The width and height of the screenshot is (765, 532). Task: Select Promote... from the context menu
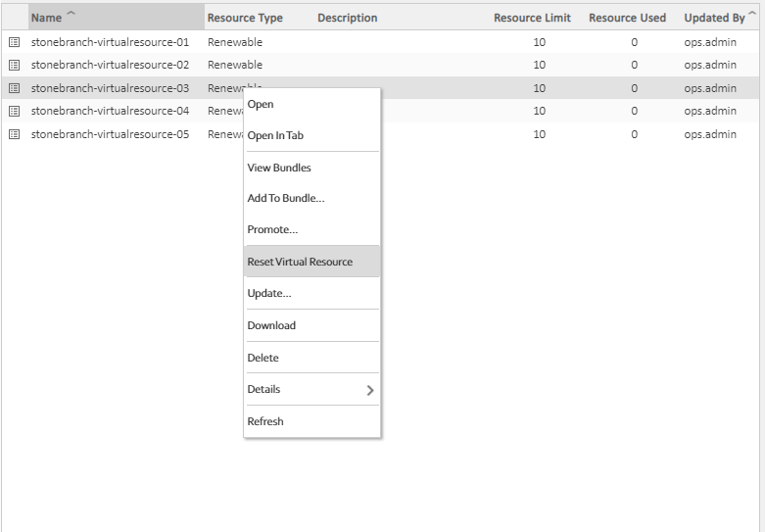pos(272,229)
